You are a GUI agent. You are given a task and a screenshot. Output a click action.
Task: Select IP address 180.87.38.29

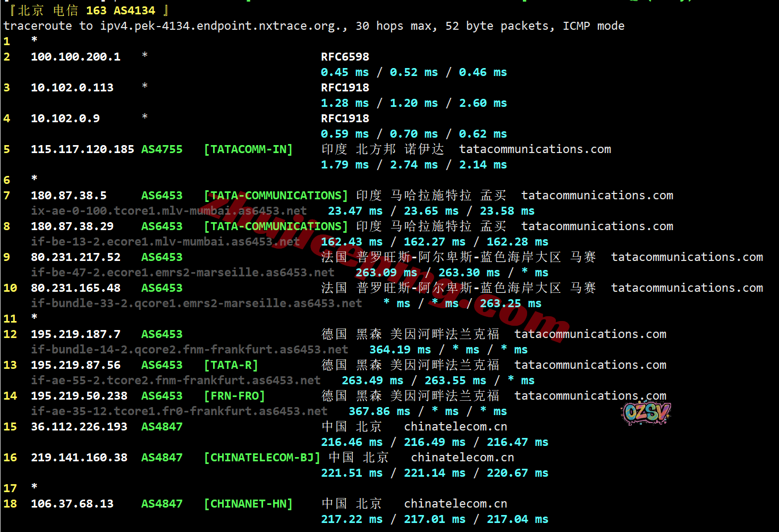(x=72, y=226)
